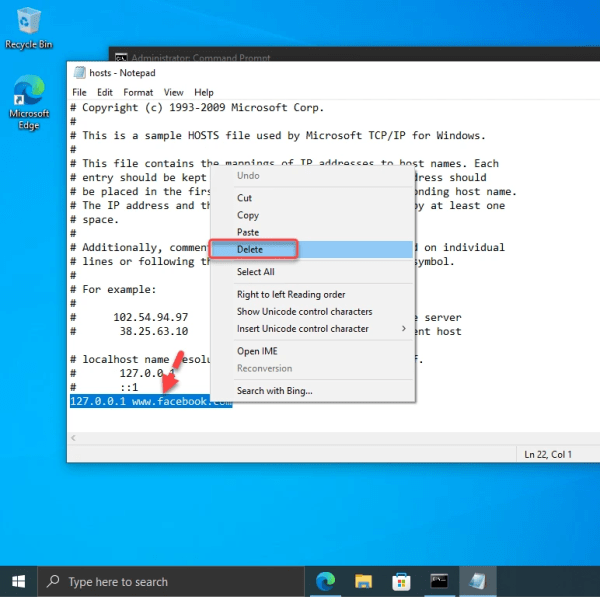
Task: Click the horizontal scrollbar left arrow
Action: coord(73,438)
